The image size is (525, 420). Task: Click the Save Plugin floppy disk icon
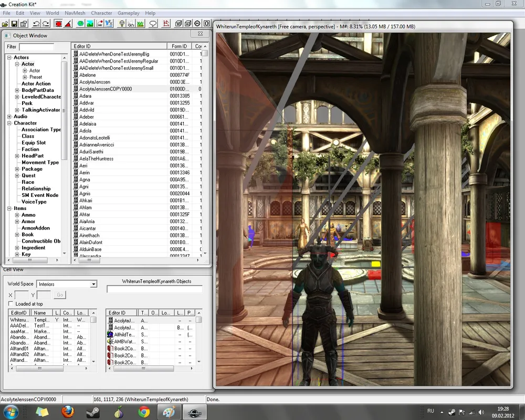(x=15, y=24)
